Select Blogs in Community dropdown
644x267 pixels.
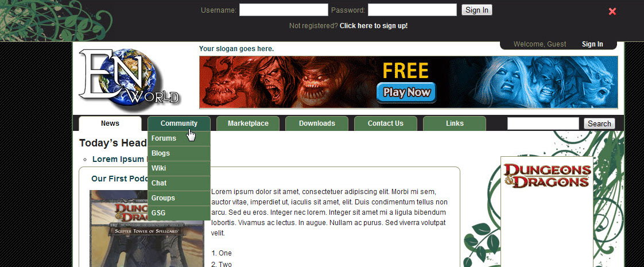[179, 153]
